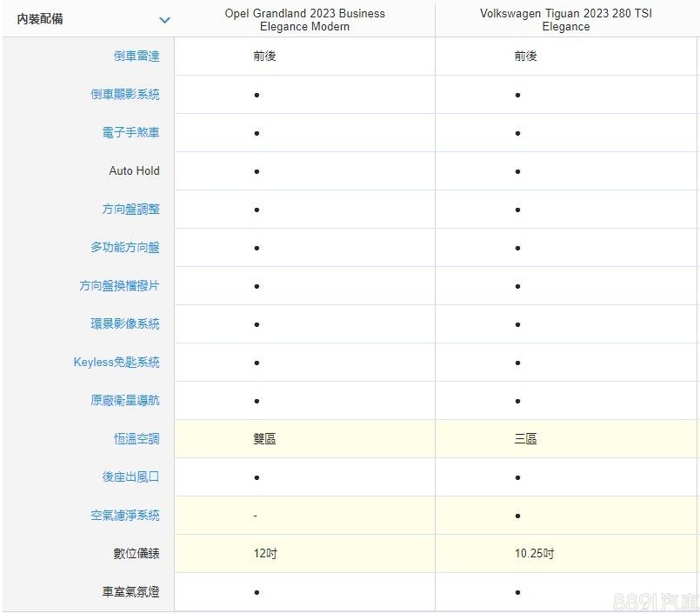Open the 倒車雷達 feature link
Image resolution: width=700 pixels, height=613 pixels.
coord(136,57)
